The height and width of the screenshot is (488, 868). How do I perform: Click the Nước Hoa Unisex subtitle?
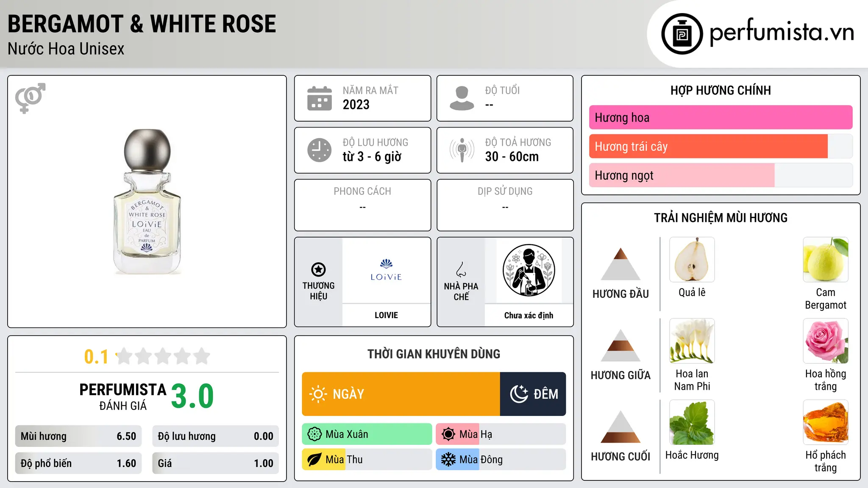66,49
